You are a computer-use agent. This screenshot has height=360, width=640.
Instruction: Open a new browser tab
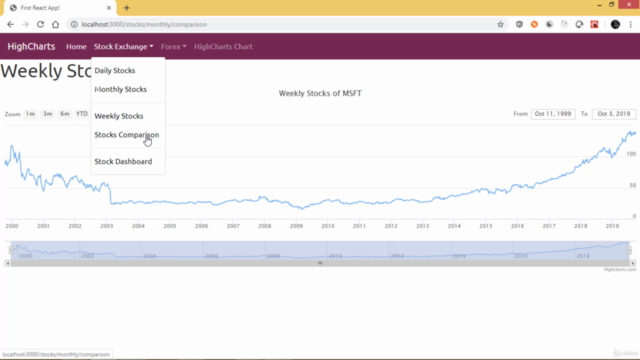pos(127,8)
